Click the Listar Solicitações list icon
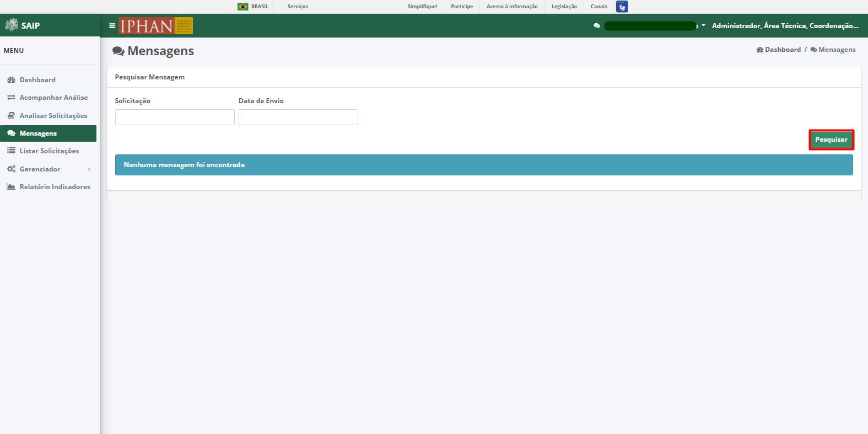The height and width of the screenshot is (434, 868). 11,151
